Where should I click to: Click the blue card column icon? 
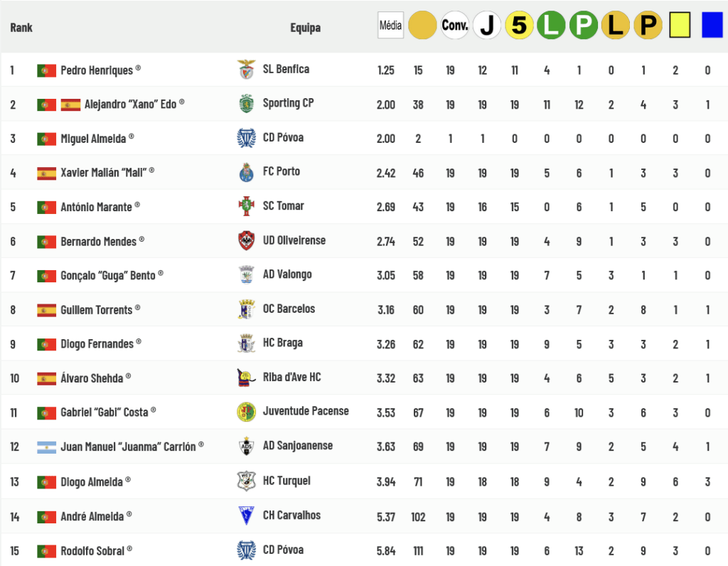point(712,26)
